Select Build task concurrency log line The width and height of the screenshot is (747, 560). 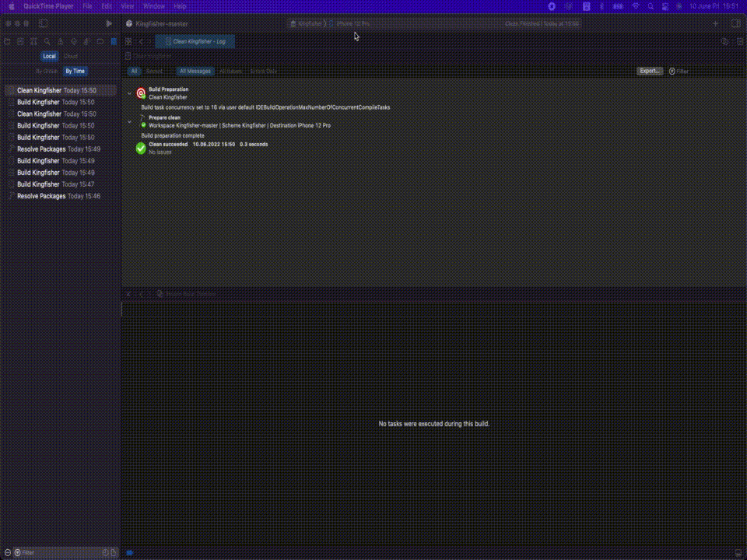tap(265, 107)
